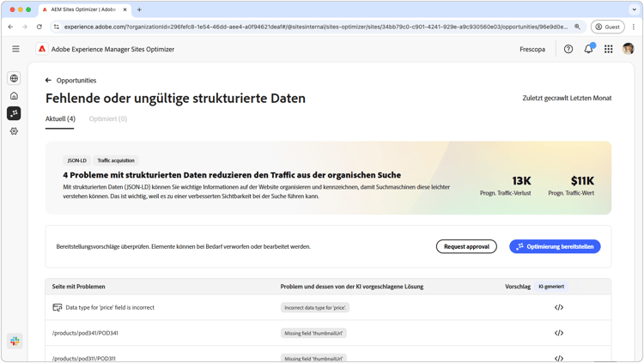Open the hamburger navigation menu
This screenshot has height=363, width=644.
point(15,49)
